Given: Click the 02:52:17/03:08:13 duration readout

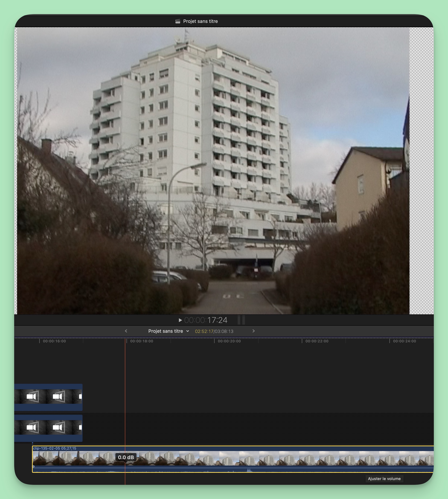Looking at the screenshot, I should [214, 331].
